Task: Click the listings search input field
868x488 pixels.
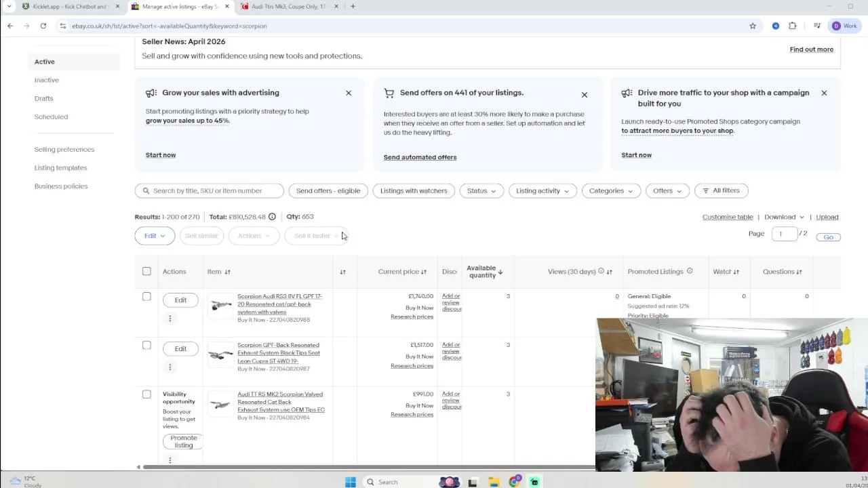Action: coord(210,190)
